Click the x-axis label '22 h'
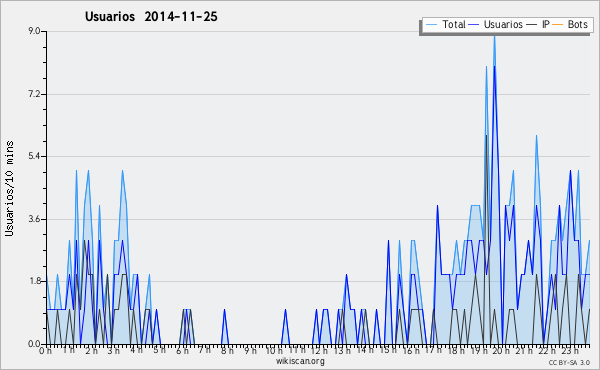 pyautogui.click(x=546, y=350)
